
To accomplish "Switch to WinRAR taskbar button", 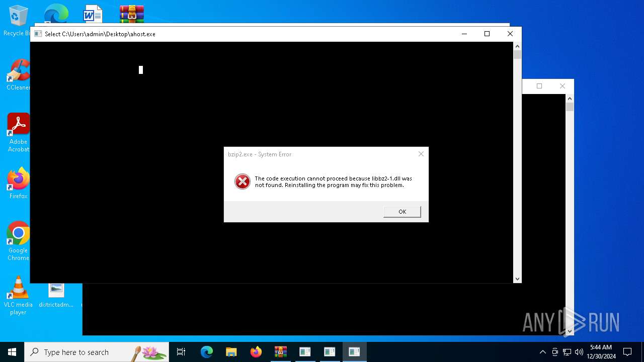I will (281, 352).
